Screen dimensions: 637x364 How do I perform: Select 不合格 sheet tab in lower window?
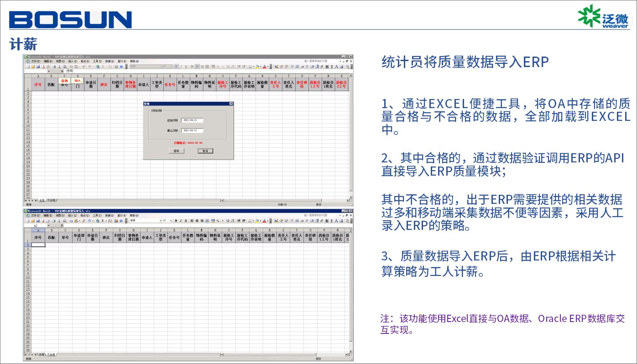tap(52, 354)
